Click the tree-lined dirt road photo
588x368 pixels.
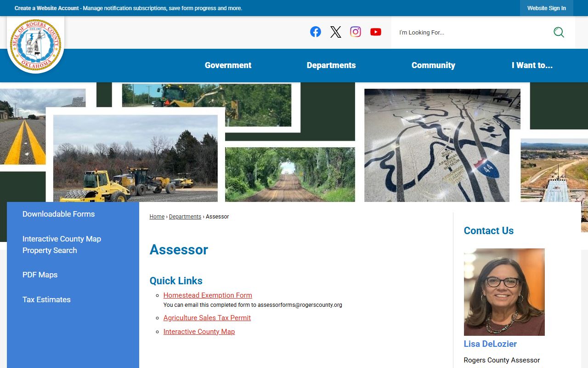290,175
